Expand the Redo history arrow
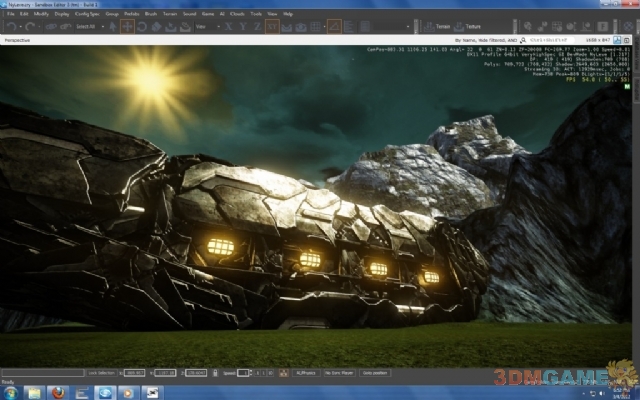The height and width of the screenshot is (400, 640). tap(39, 27)
